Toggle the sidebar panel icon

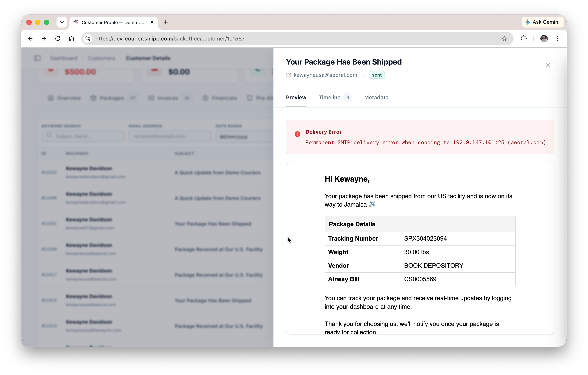(x=37, y=58)
